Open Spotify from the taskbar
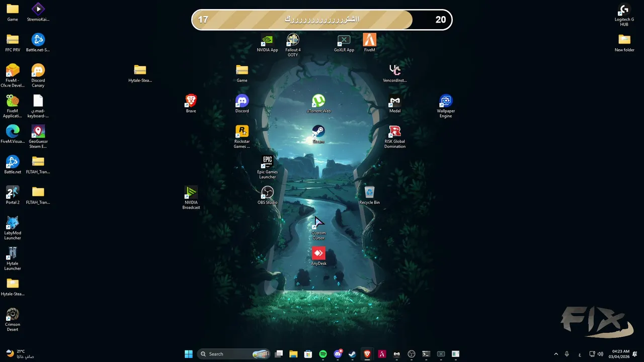 click(323, 354)
